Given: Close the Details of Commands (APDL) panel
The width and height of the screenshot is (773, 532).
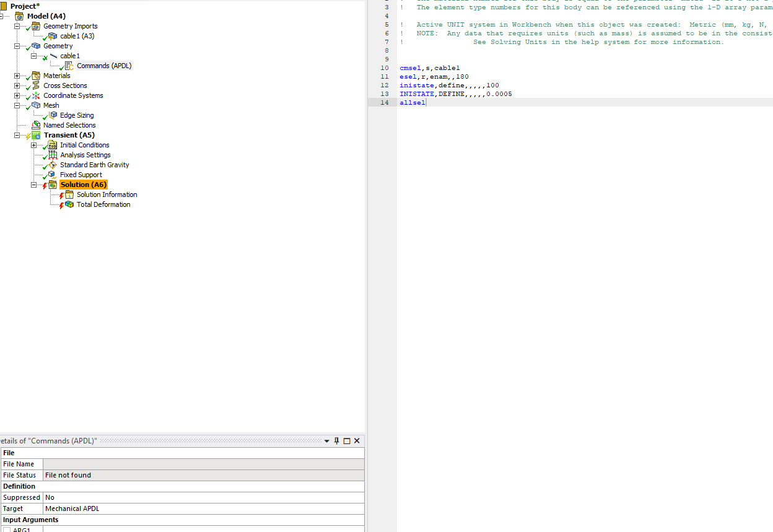Looking at the screenshot, I should (x=357, y=441).
